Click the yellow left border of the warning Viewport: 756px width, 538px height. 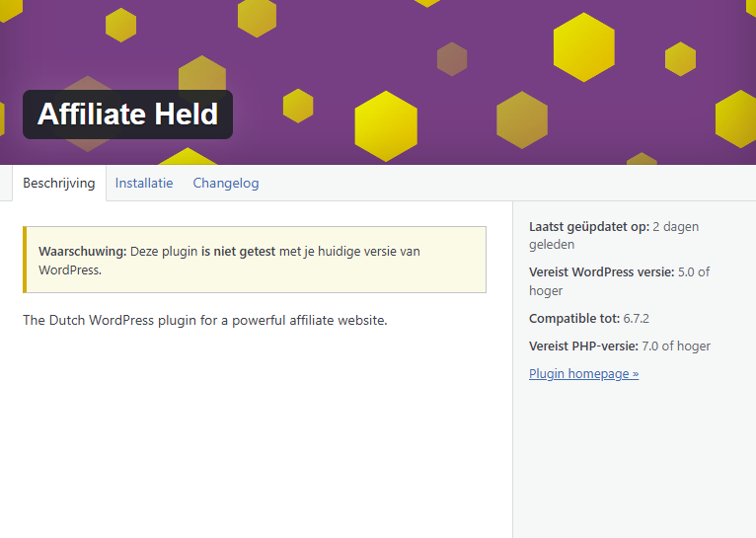pyautogui.click(x=25, y=260)
